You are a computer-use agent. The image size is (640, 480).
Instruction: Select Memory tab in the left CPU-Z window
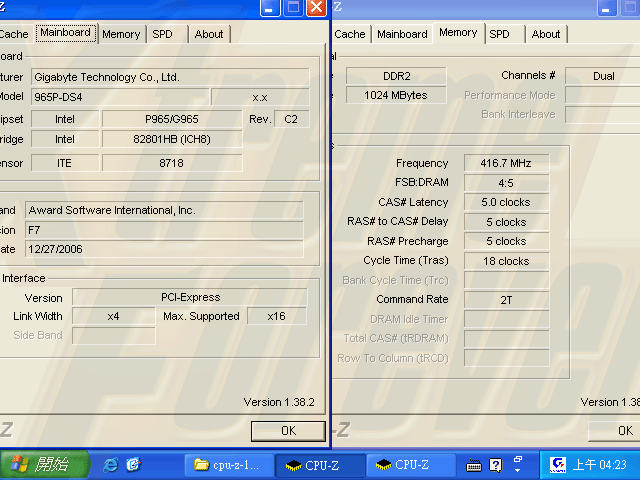121,34
